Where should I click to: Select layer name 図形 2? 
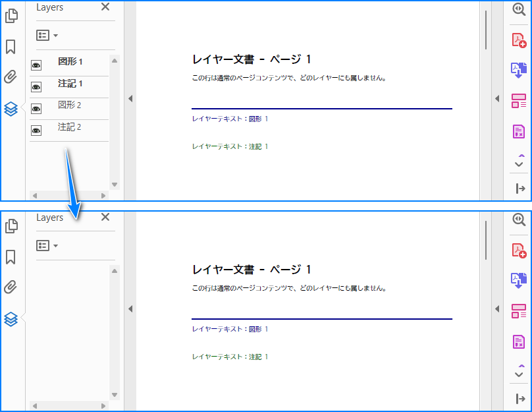click(70, 105)
